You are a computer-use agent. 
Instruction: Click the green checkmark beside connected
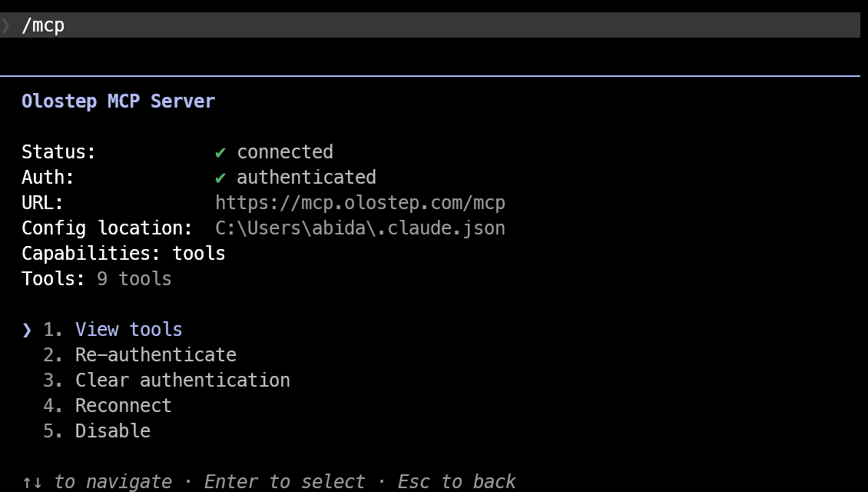(220, 152)
